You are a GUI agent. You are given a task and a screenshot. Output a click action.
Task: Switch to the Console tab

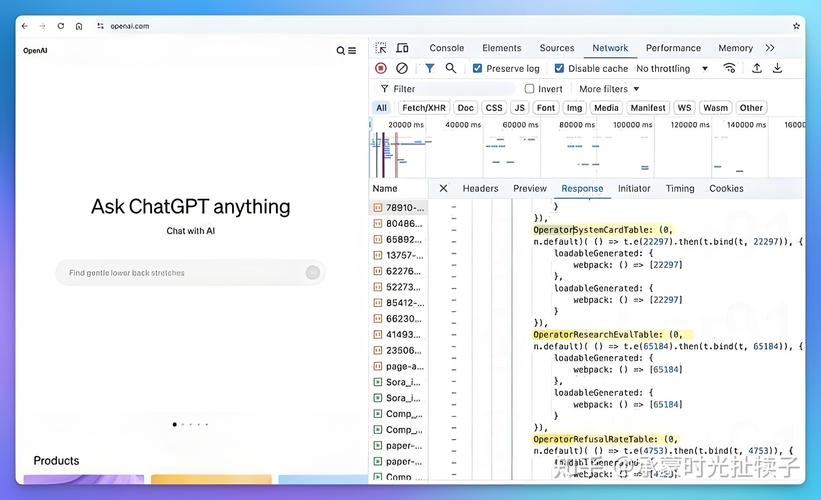point(447,48)
